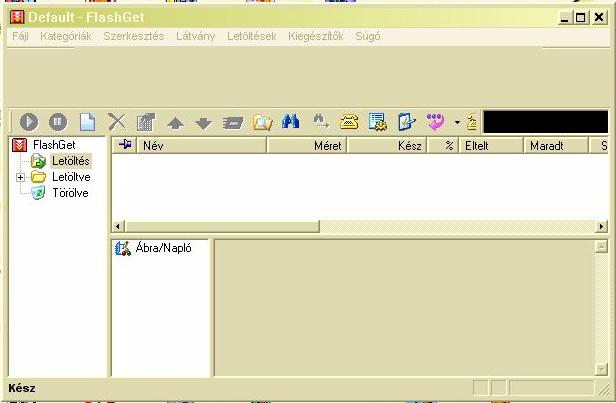Click the clipboard checkmark toolbar icon
This screenshot has width=616, height=403.
(407, 121)
